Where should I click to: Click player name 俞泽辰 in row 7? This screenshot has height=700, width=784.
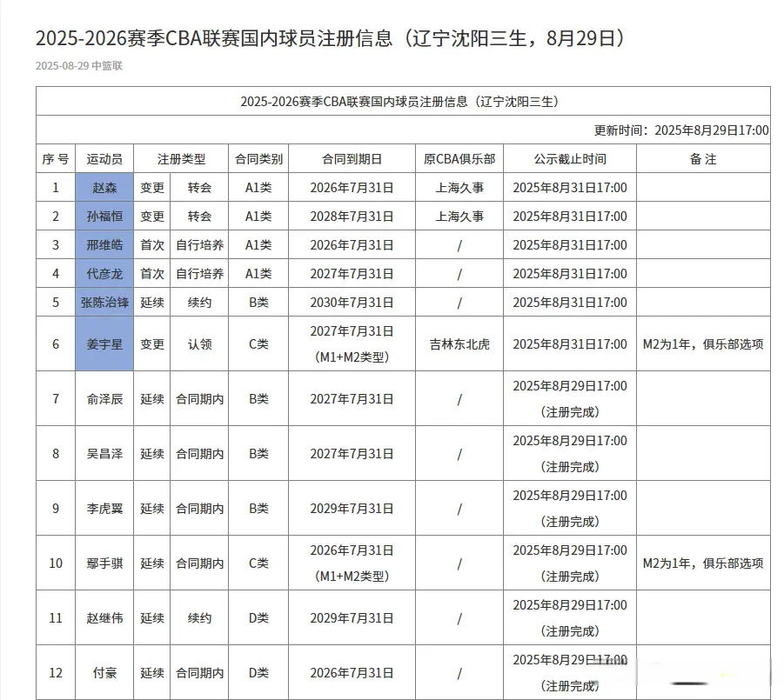coord(104,399)
